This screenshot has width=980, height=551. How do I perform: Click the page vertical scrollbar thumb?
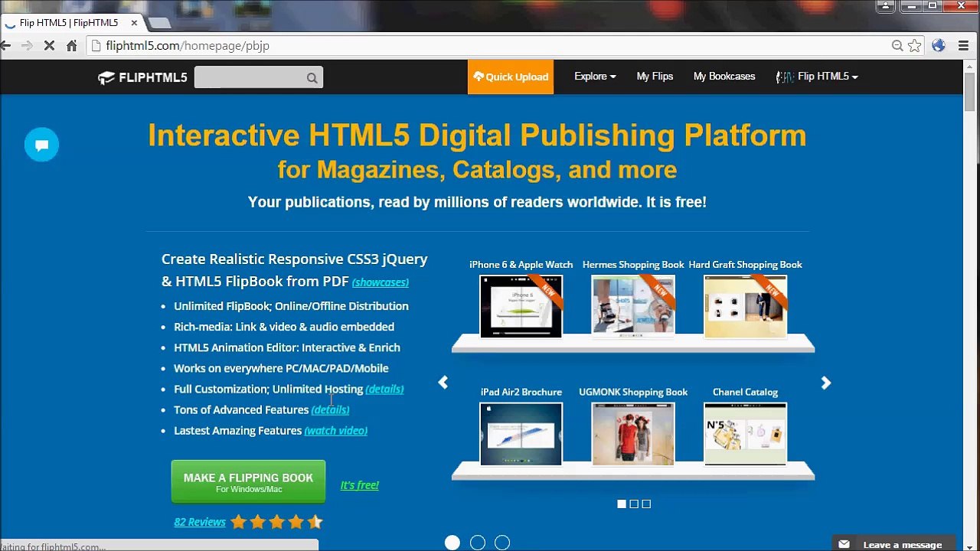point(970,93)
